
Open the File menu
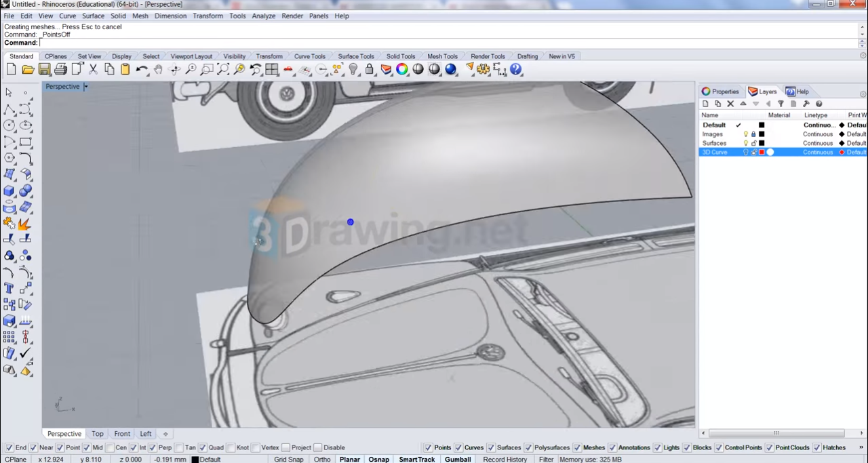(x=9, y=16)
